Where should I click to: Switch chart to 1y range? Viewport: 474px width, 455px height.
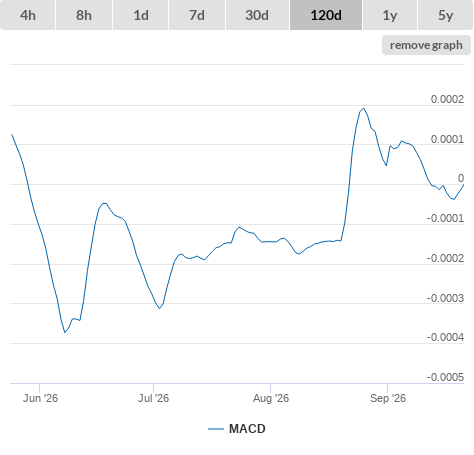tap(390, 15)
